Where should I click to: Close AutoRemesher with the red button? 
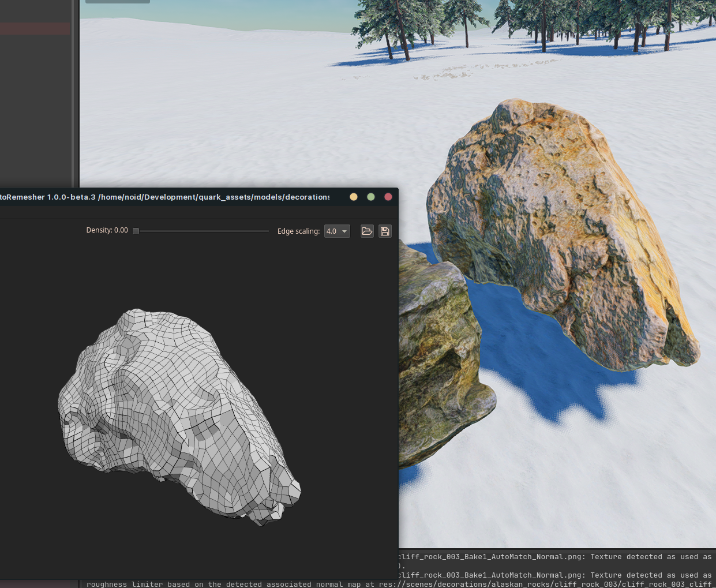(x=388, y=197)
